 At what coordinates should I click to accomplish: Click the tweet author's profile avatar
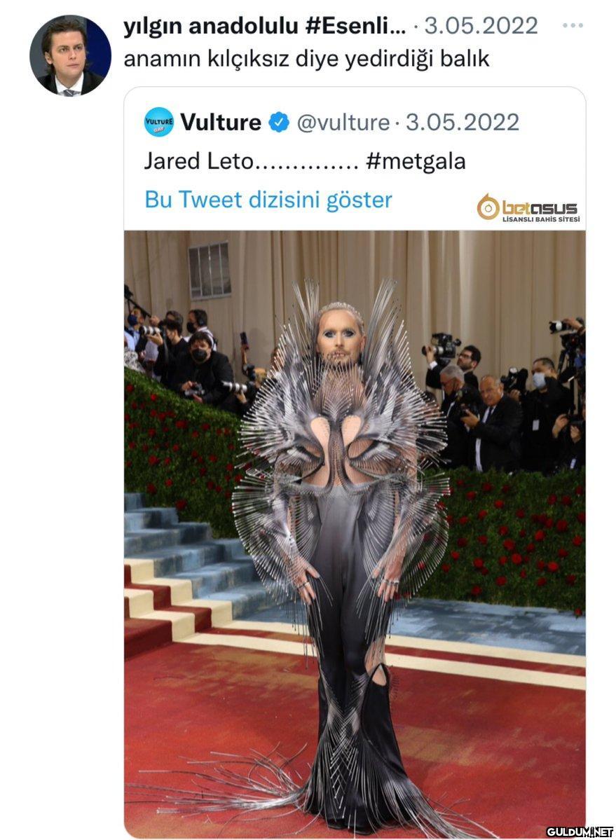coord(70,55)
